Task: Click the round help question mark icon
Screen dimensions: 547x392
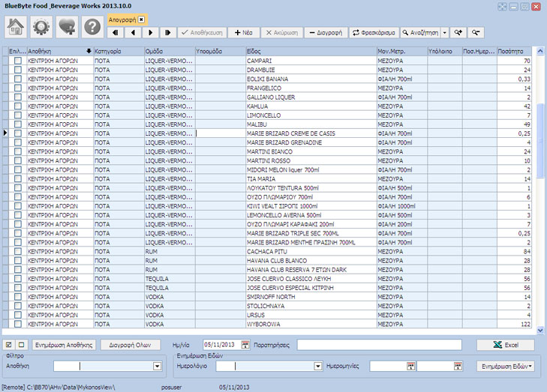Action: point(92,27)
